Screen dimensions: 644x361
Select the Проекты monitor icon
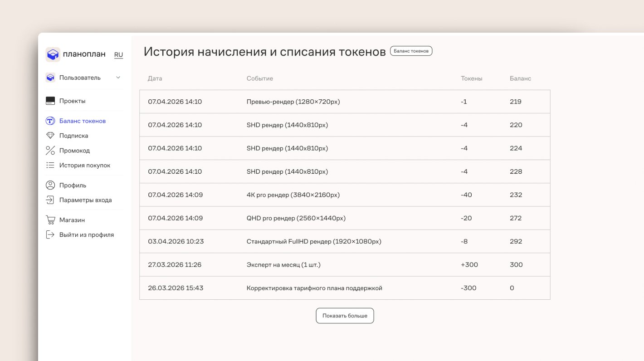[x=50, y=100]
